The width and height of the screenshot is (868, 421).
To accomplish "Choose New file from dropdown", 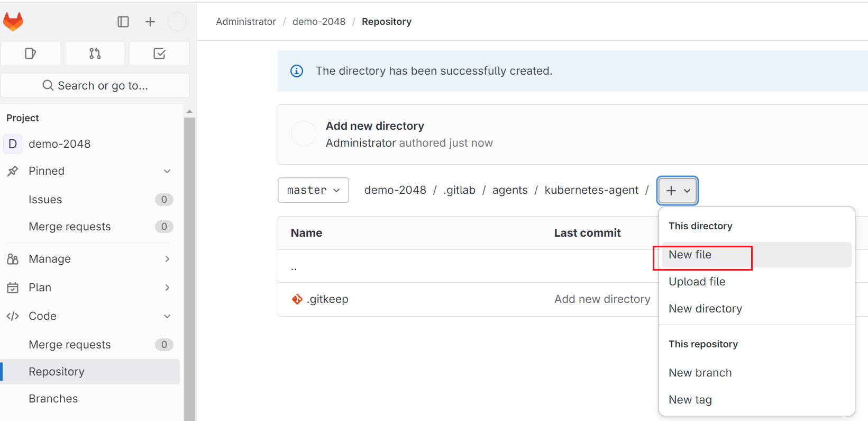I will [756, 255].
